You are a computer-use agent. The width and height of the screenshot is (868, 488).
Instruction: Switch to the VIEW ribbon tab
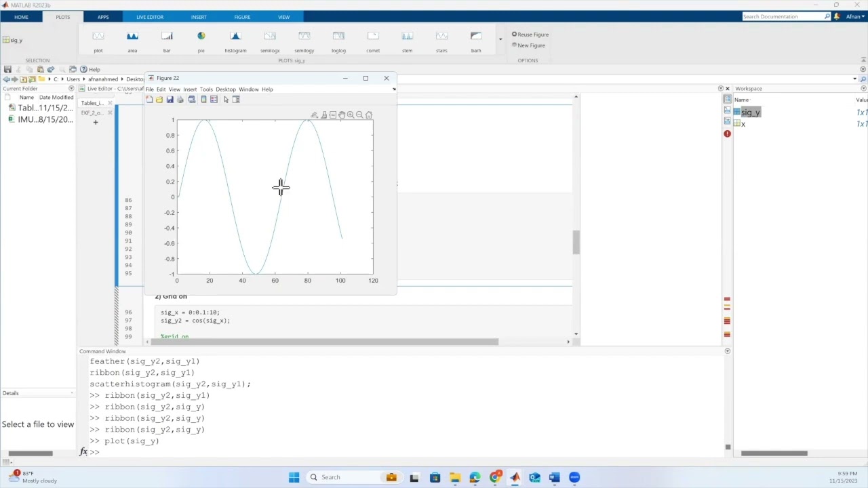point(283,17)
